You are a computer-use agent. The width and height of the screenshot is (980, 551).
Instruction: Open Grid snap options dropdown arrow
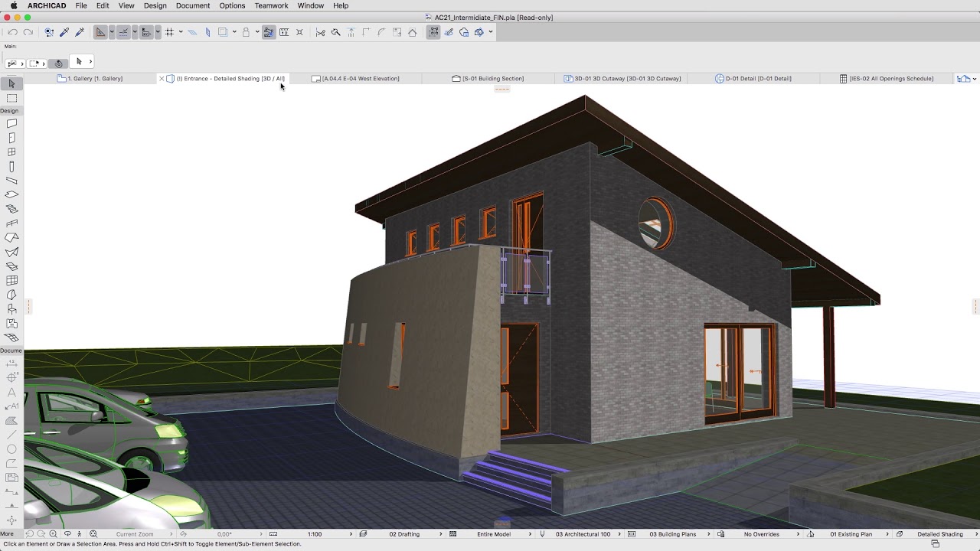coord(181,32)
